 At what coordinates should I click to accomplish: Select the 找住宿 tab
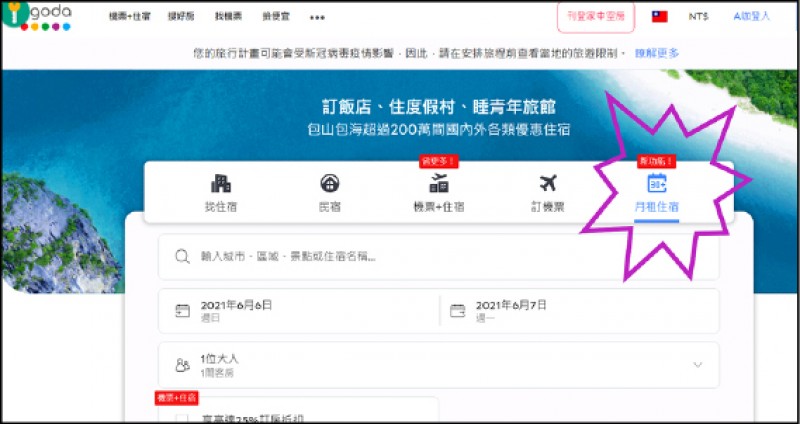point(221,192)
